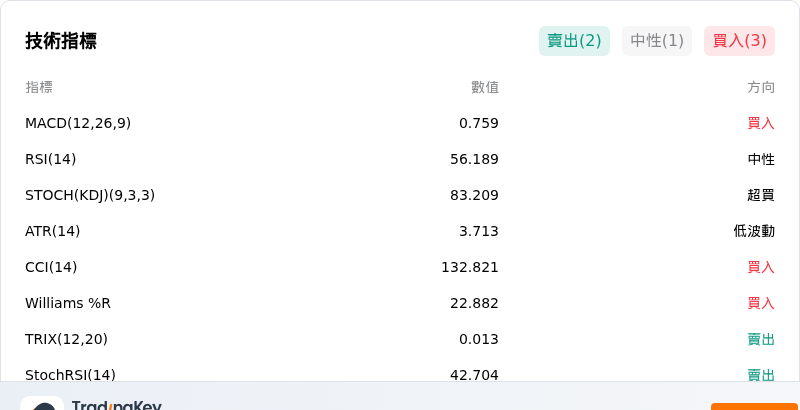Click MACD's 買入 direction label
This screenshot has height=410, width=800.
point(761,123)
